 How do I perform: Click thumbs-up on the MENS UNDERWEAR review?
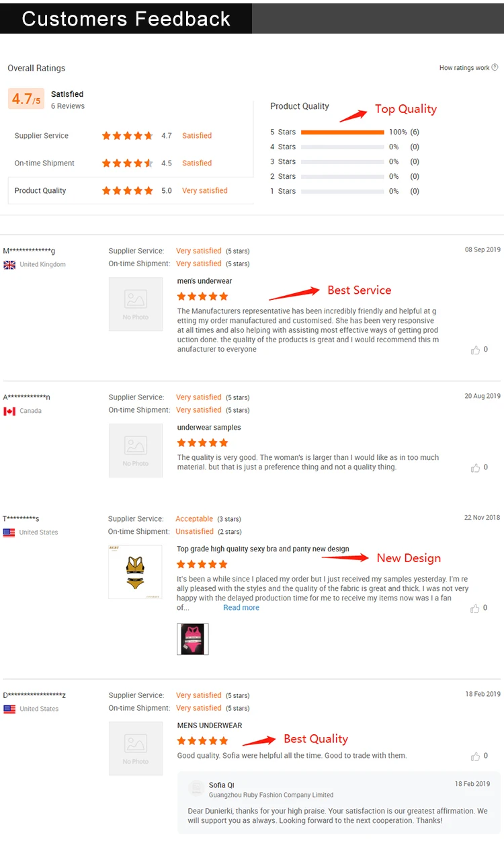click(x=476, y=756)
